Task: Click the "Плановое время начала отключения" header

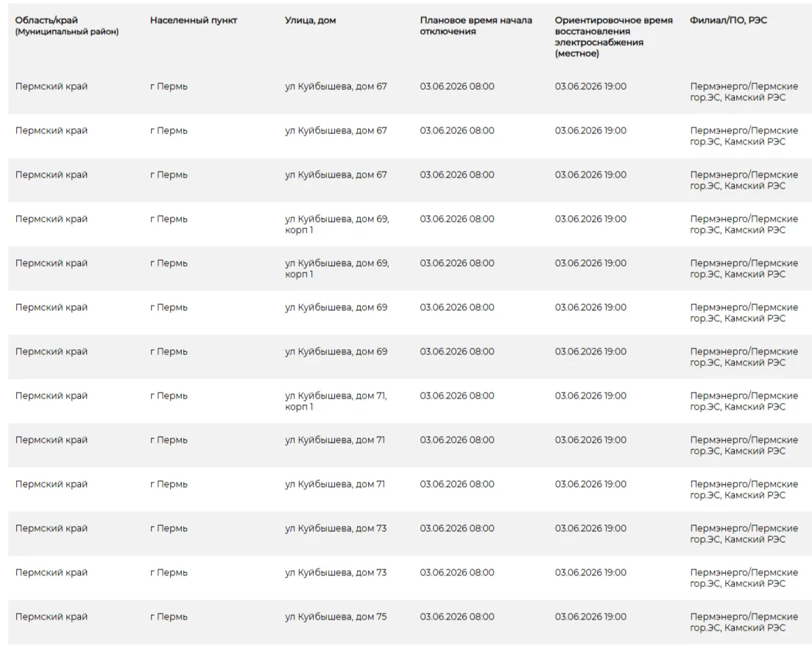Action: [476, 26]
